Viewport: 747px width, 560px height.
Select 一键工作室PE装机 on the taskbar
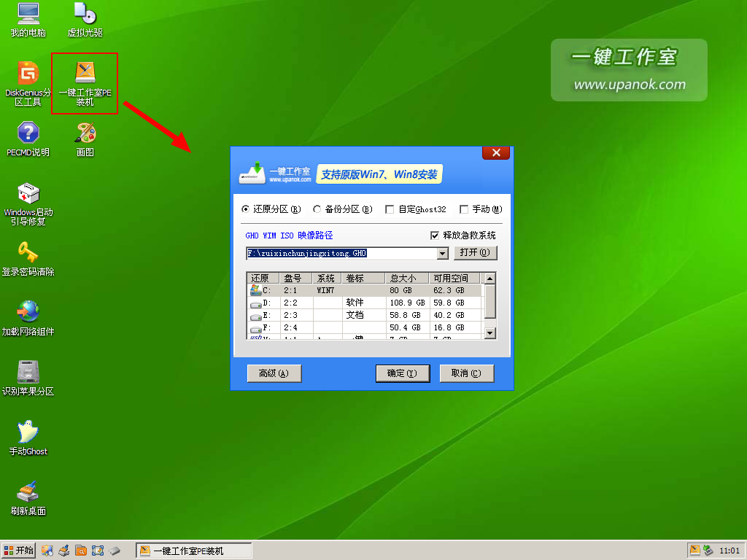[x=193, y=551]
